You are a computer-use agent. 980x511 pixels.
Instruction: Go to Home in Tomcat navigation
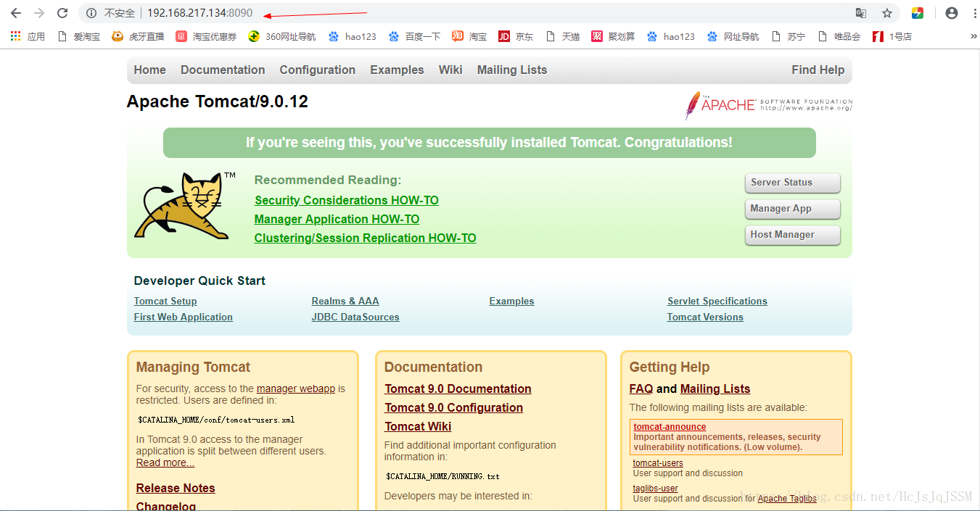149,70
